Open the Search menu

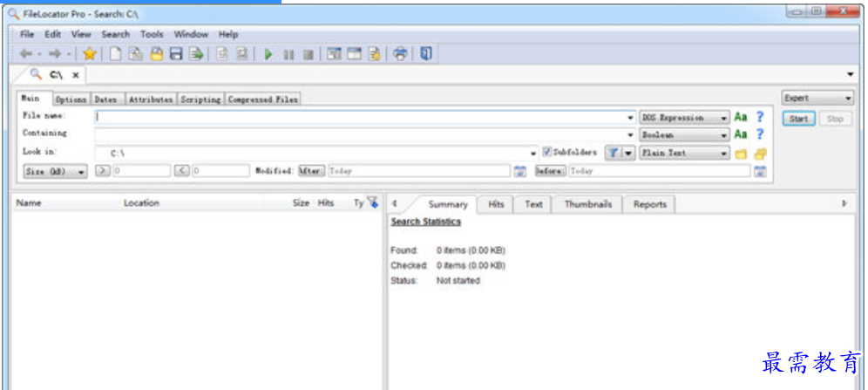coord(115,34)
